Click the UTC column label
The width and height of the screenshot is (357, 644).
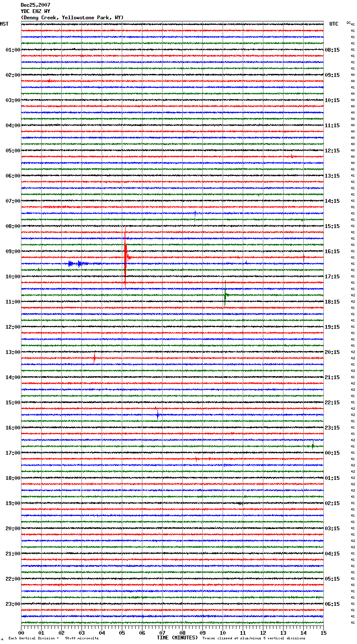[334, 24]
